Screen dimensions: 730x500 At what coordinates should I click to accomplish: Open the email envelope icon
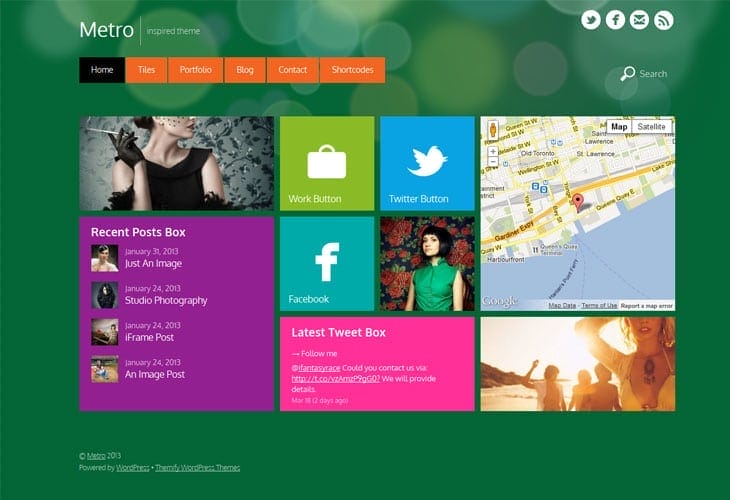click(639, 20)
